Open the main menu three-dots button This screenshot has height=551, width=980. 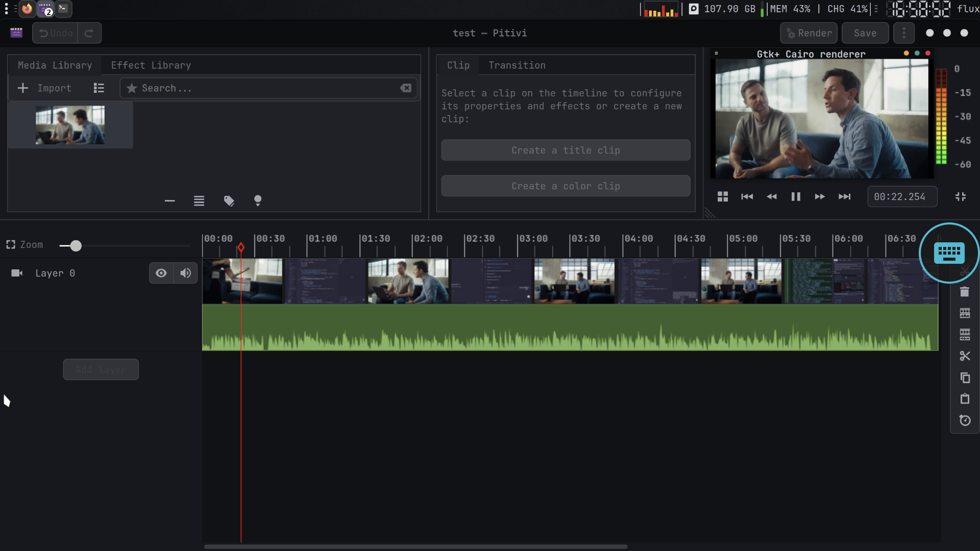[903, 33]
